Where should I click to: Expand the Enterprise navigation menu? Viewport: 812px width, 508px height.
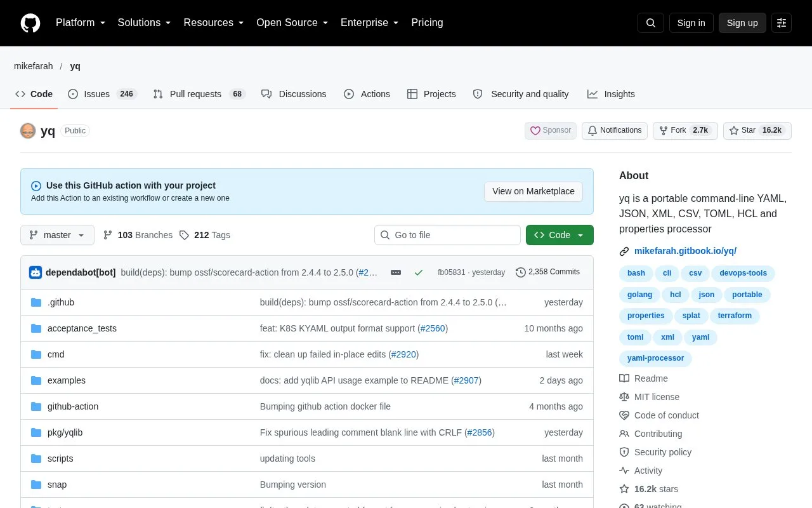pos(369,23)
